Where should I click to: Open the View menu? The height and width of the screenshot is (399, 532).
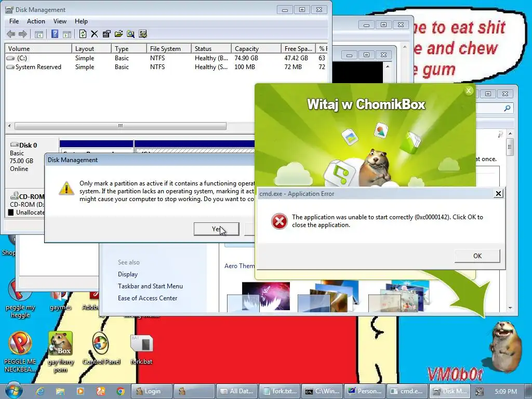60,21
